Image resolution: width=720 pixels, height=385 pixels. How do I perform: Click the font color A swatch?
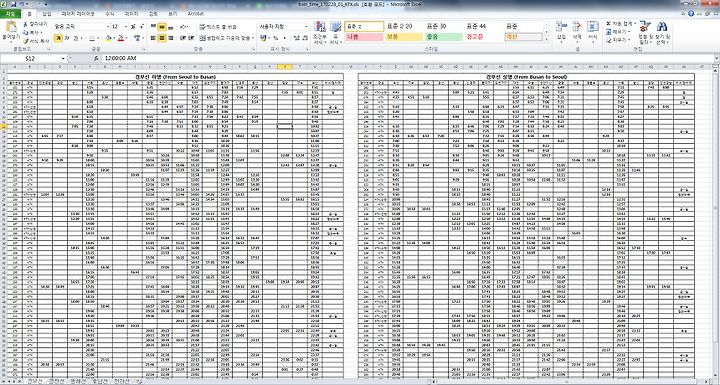click(x=121, y=39)
